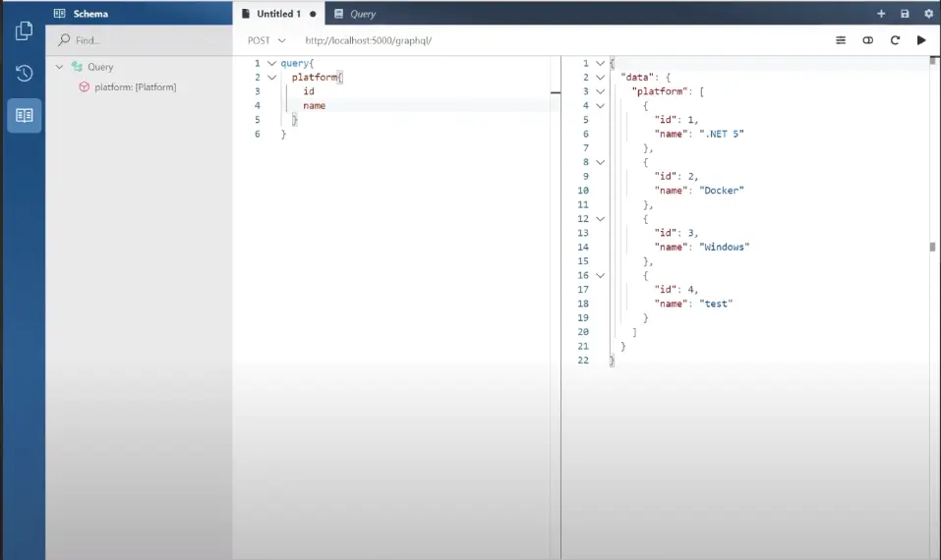Screen dimensions: 941x560
Task: Click "data" key in response
Action: [637, 78]
